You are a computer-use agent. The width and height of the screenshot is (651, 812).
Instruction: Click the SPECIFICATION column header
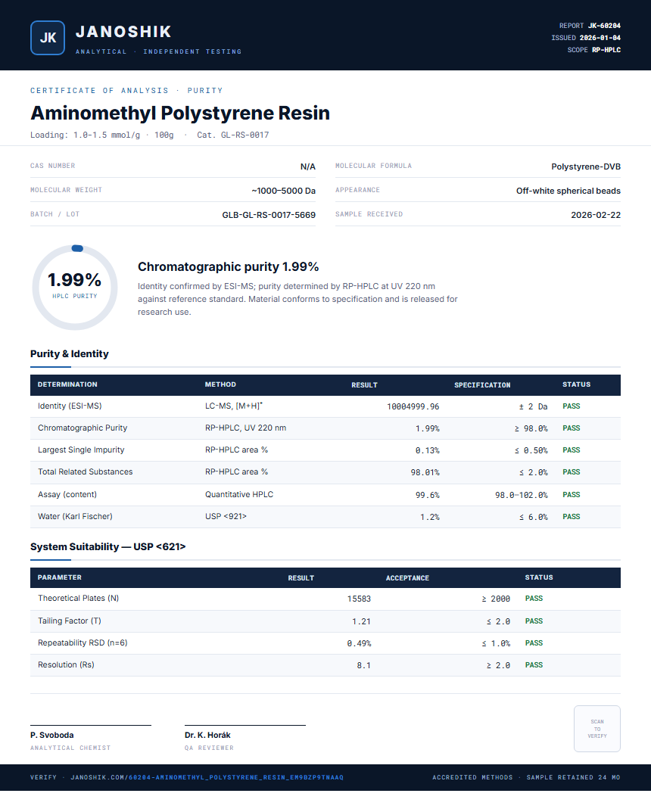(x=482, y=384)
